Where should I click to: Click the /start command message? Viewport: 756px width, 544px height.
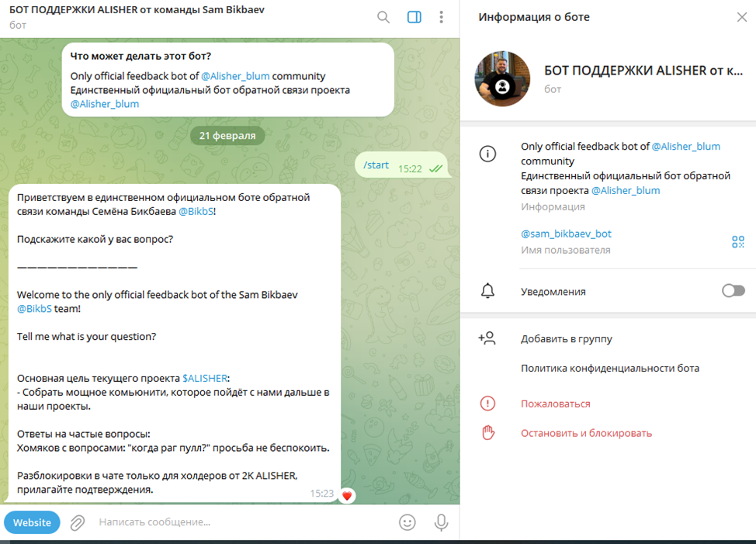pos(376,165)
